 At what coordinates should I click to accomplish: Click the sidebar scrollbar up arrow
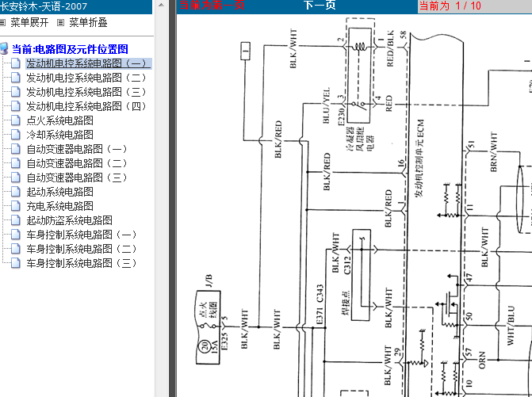(162, 5)
